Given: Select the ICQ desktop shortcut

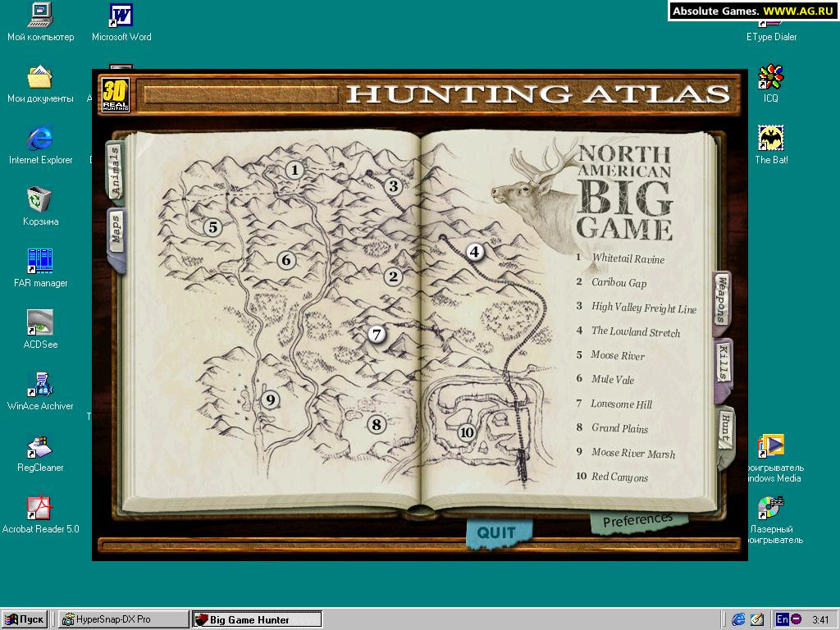Looking at the screenshot, I should pos(771,84).
